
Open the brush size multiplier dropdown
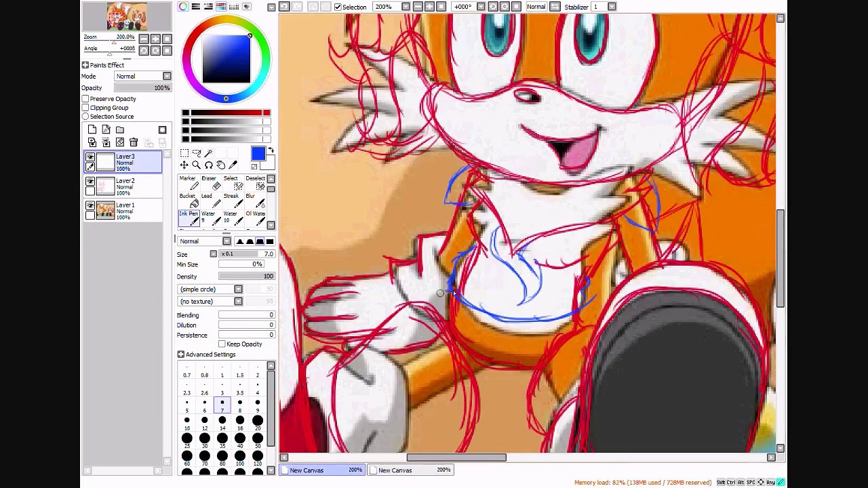coord(214,254)
